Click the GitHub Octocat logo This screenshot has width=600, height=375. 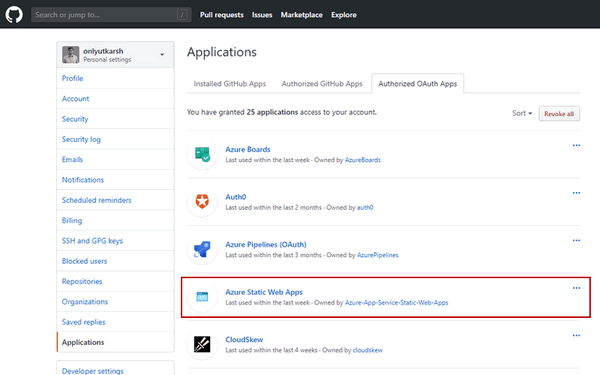[x=14, y=15]
